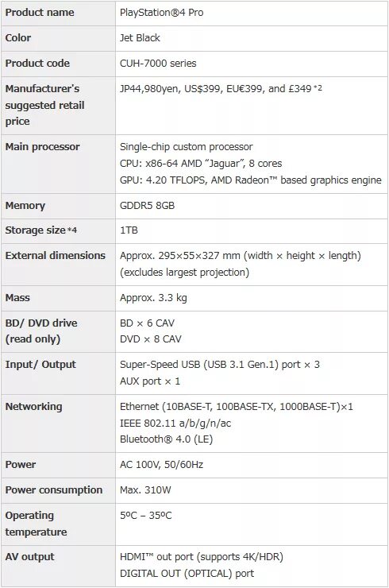The image size is (389, 588).
Task: Click the 1TB storage size value
Action: (129, 230)
